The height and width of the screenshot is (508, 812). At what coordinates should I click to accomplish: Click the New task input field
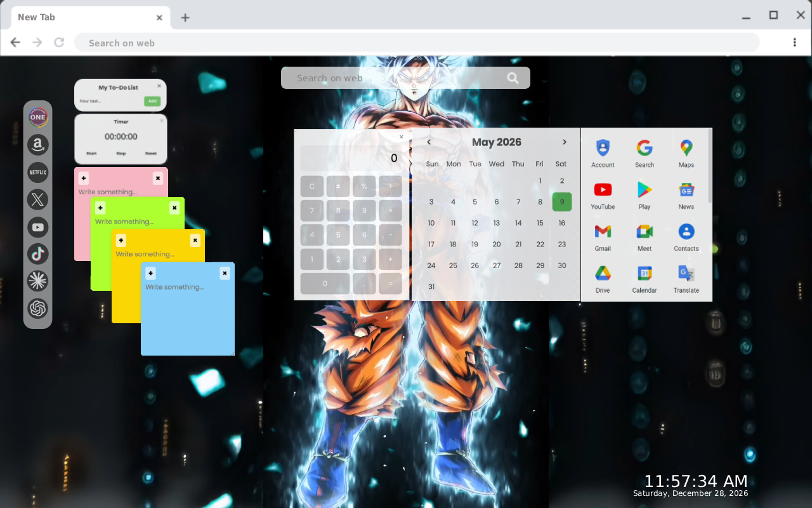pos(110,101)
